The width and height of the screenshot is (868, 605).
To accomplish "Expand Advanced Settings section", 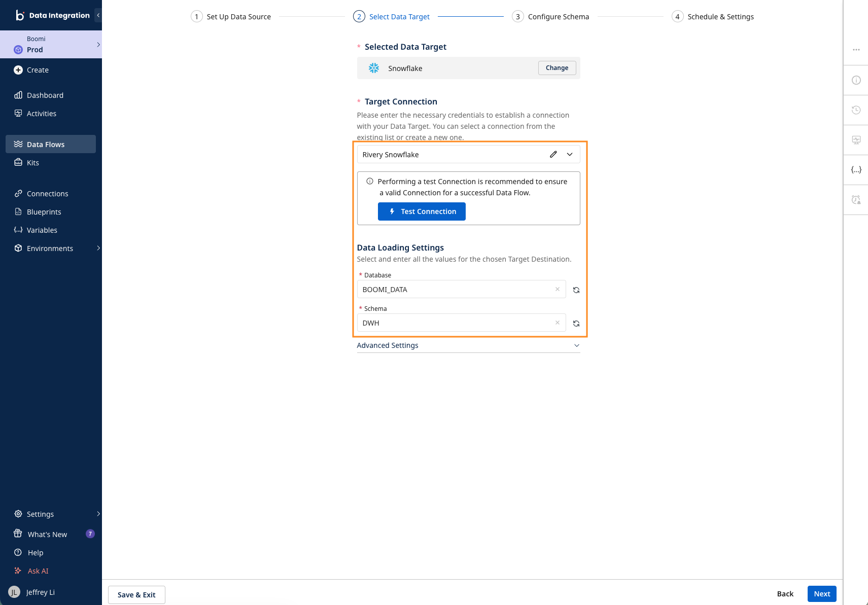I will pyautogui.click(x=468, y=345).
